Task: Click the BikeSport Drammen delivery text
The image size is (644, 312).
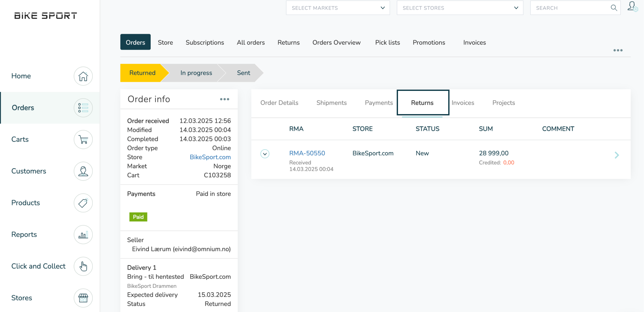Action: 152,286
